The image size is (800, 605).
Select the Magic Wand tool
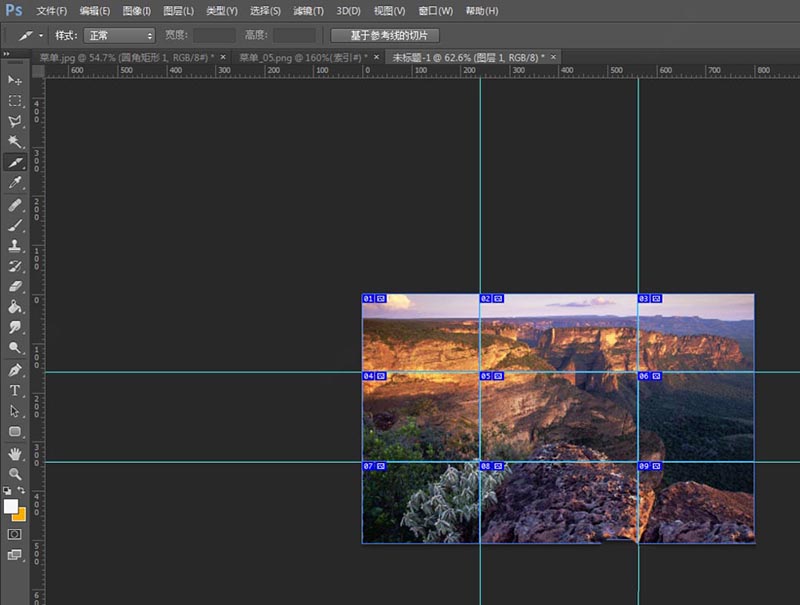(15, 142)
